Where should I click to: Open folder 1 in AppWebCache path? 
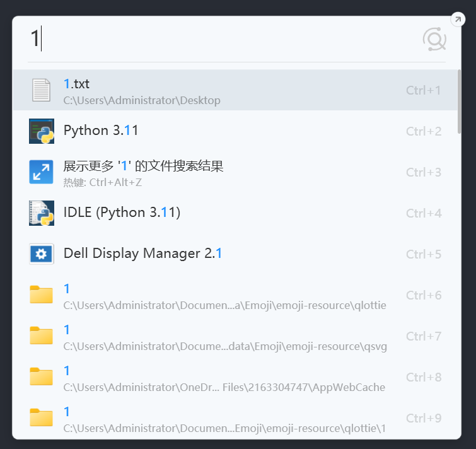click(x=235, y=377)
